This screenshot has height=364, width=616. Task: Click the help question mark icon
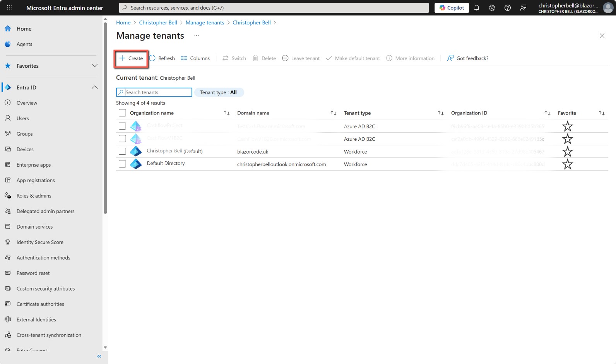tap(508, 8)
